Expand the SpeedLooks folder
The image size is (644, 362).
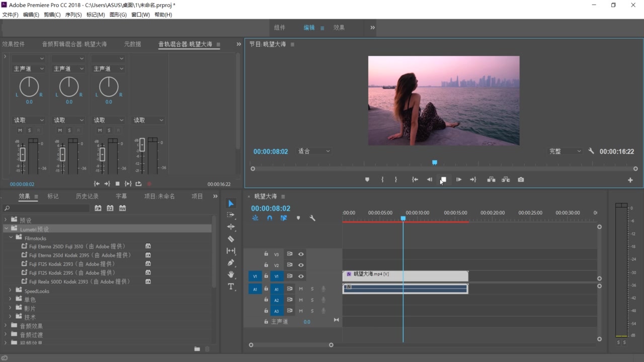coord(10,291)
